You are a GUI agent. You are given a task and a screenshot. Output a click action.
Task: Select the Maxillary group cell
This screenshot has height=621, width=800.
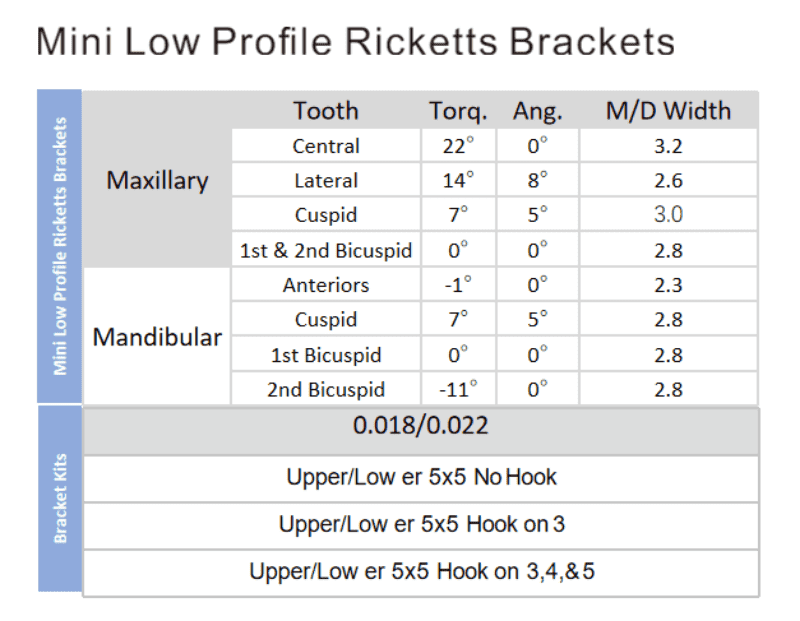[x=157, y=181]
